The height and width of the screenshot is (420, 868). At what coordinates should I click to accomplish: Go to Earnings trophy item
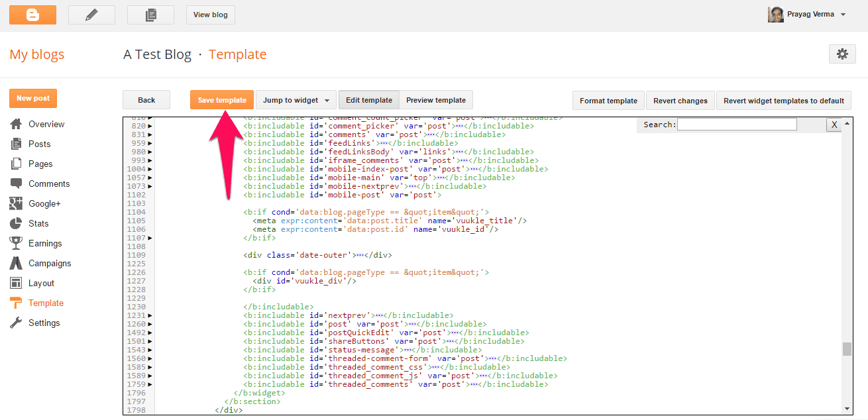[44, 243]
